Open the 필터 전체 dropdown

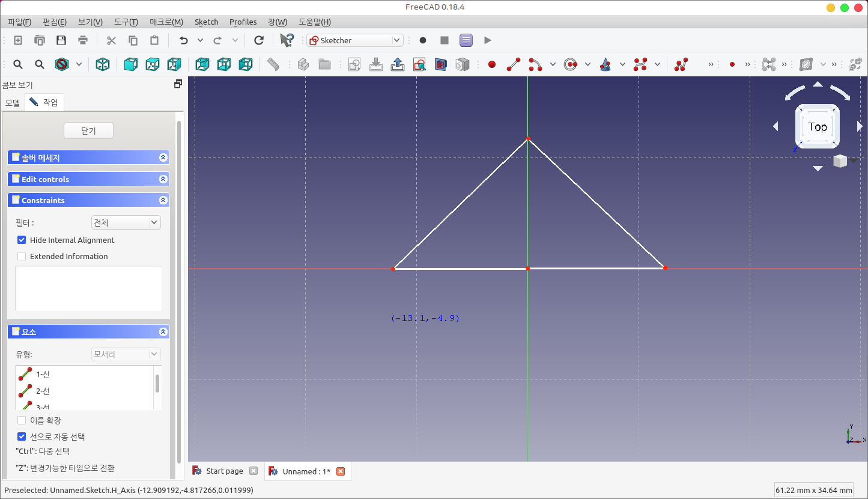click(x=126, y=222)
